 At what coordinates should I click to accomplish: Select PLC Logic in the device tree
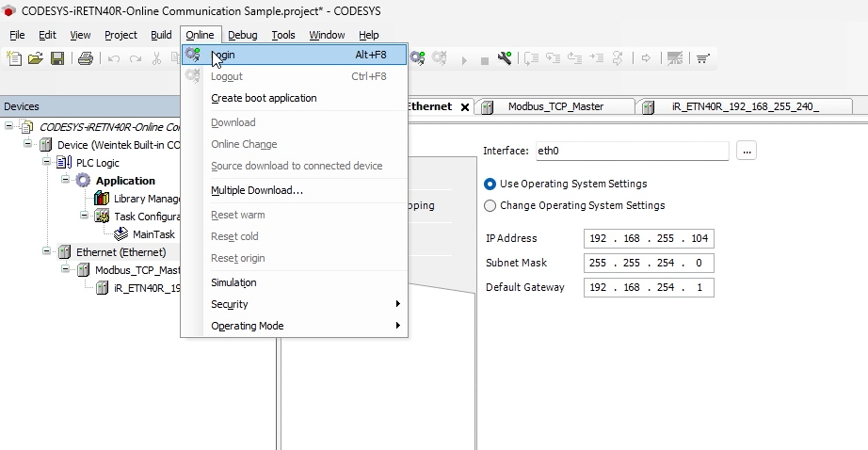97,163
